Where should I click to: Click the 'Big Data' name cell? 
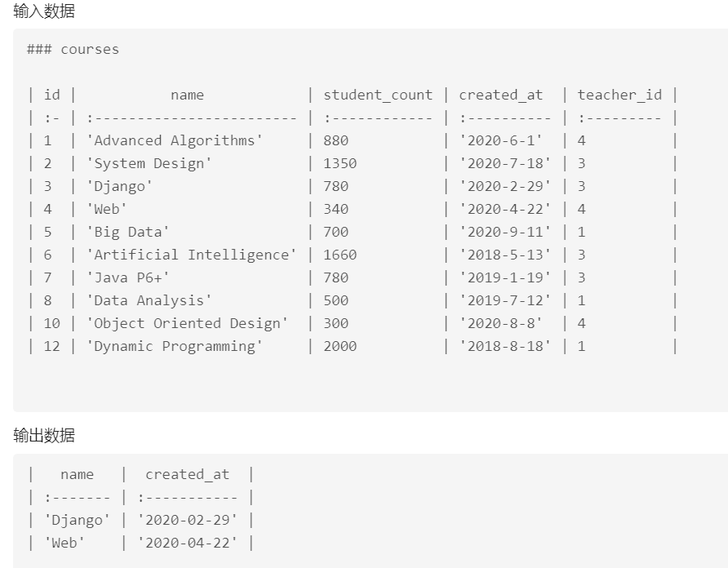click(127, 233)
